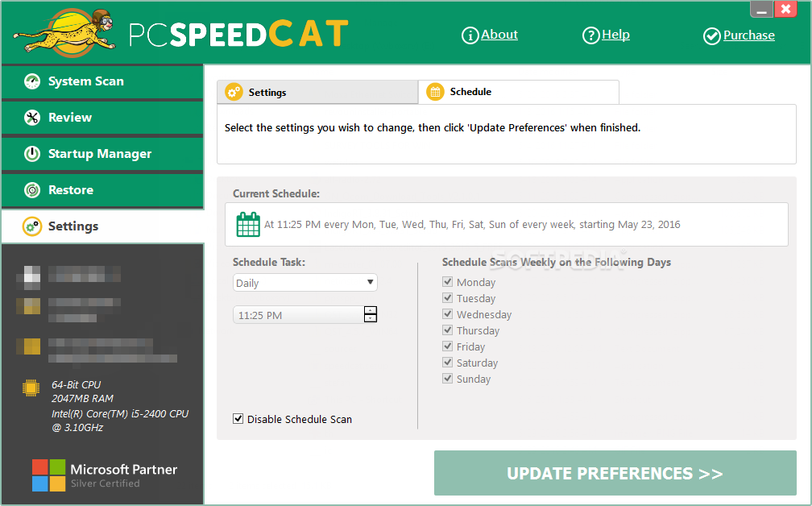Decrease time with the down spinner arrow
This screenshot has height=506, width=812.
(371, 318)
